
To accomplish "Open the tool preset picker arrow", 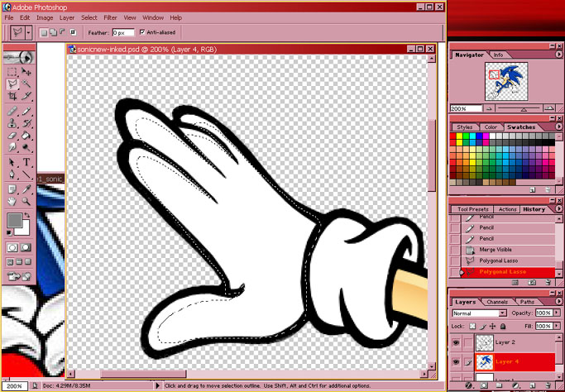I will pos(28,33).
